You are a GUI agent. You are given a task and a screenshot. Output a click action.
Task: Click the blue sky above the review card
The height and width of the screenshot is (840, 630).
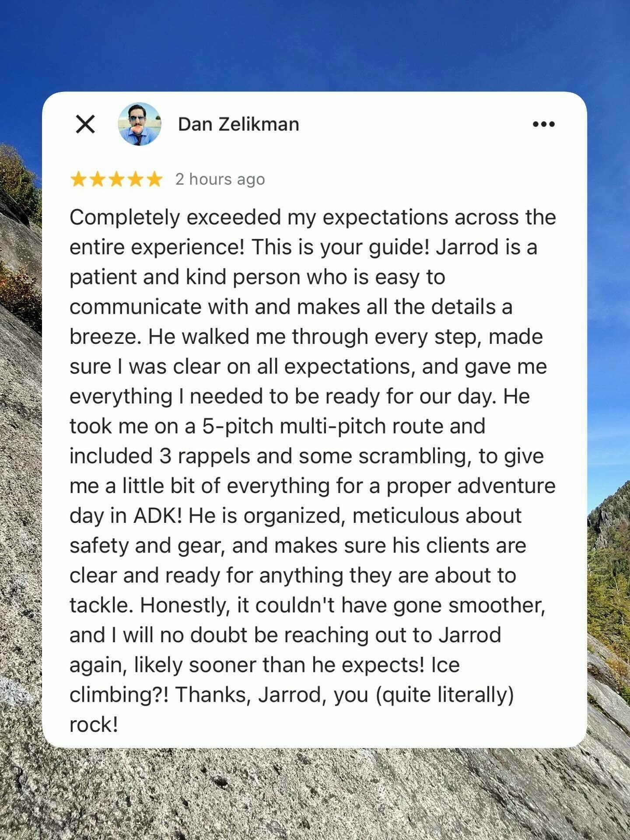coord(315,44)
